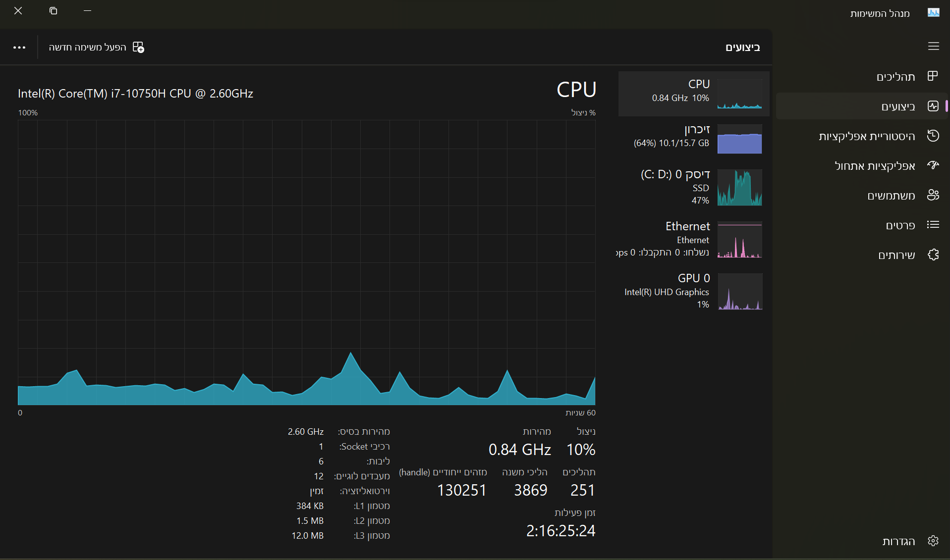Screen dimensions: 950x560
Task: Open App history clock icon
Action: 933,136
